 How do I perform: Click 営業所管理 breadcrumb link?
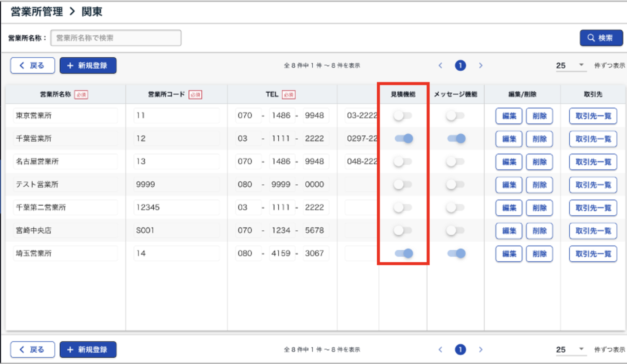pos(37,12)
